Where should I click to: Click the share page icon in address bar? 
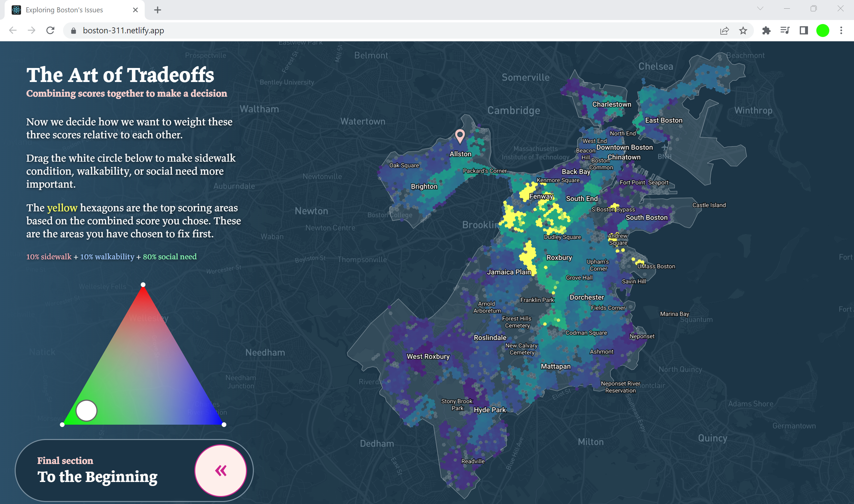click(x=724, y=31)
